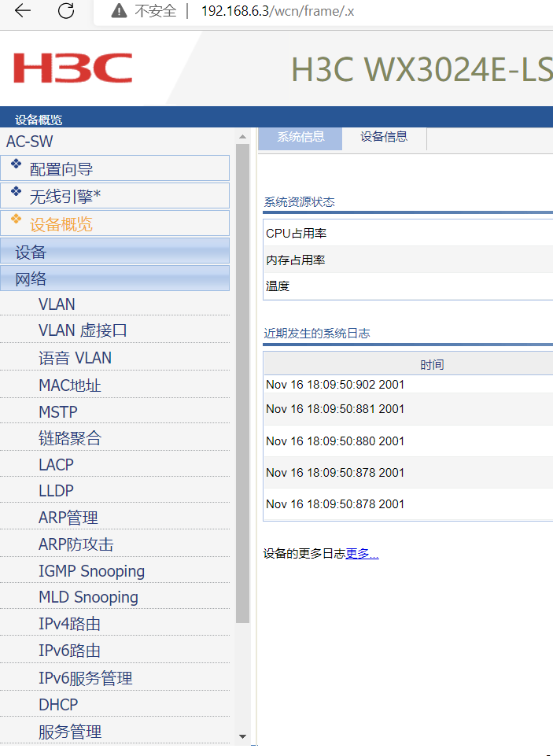The width and height of the screenshot is (553, 756).
Task: Click the CPU占用率 row
Action: [408, 234]
